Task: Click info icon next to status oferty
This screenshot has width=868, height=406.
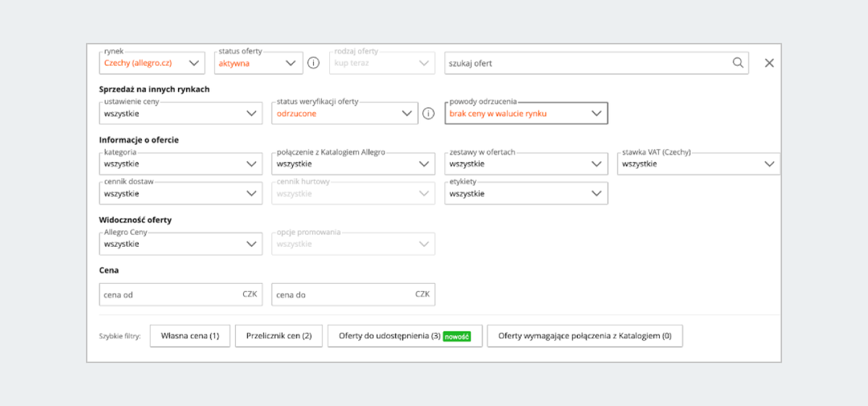Action: coord(313,63)
